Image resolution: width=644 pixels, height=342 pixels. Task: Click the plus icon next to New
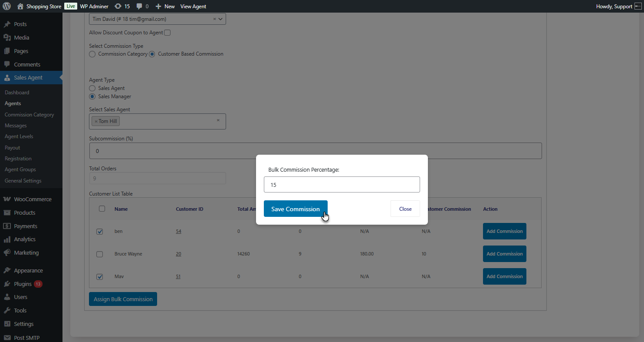coord(158,7)
